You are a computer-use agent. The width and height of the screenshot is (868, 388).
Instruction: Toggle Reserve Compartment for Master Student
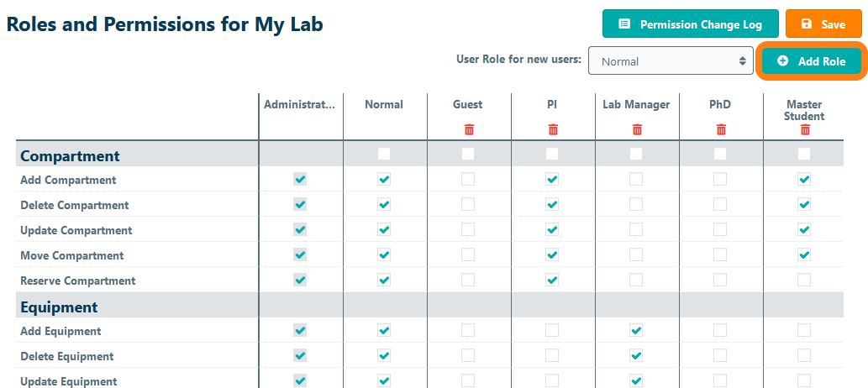[x=804, y=281]
